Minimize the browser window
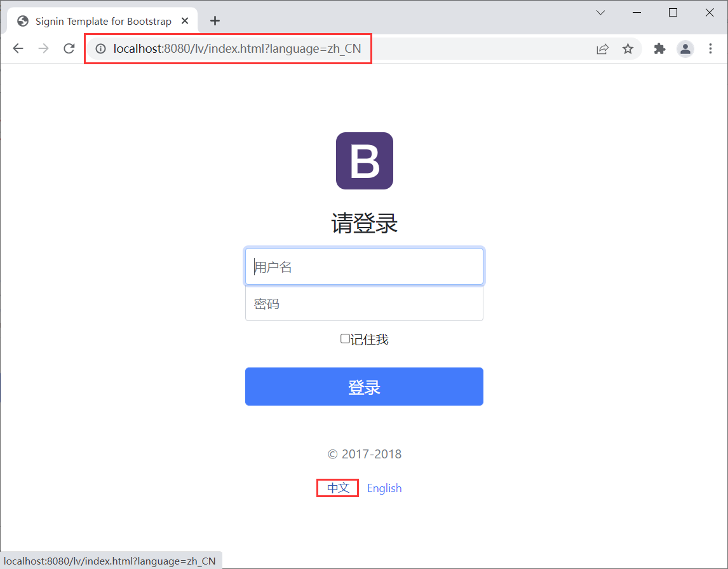This screenshot has width=728, height=569. (637, 13)
